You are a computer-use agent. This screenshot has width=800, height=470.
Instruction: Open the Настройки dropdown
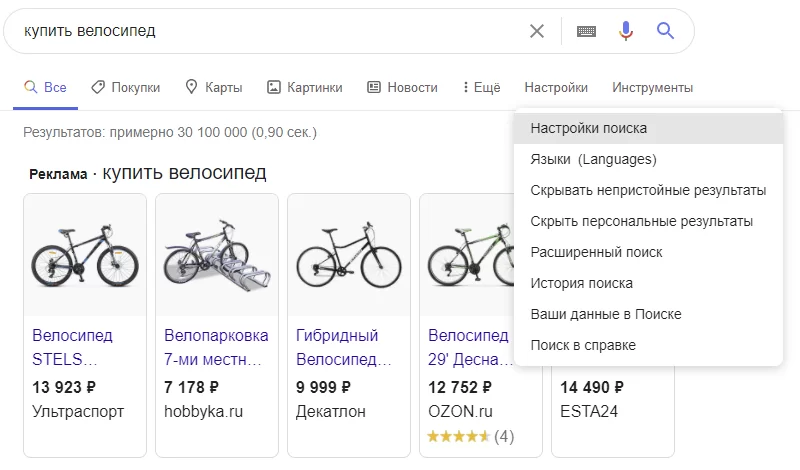[556, 88]
